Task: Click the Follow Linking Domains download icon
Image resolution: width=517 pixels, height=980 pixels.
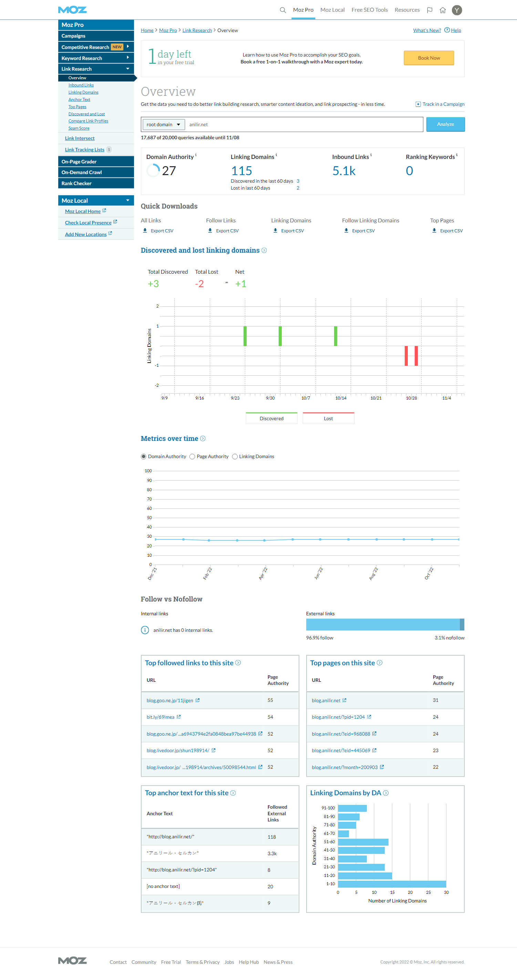Action: pyautogui.click(x=346, y=231)
